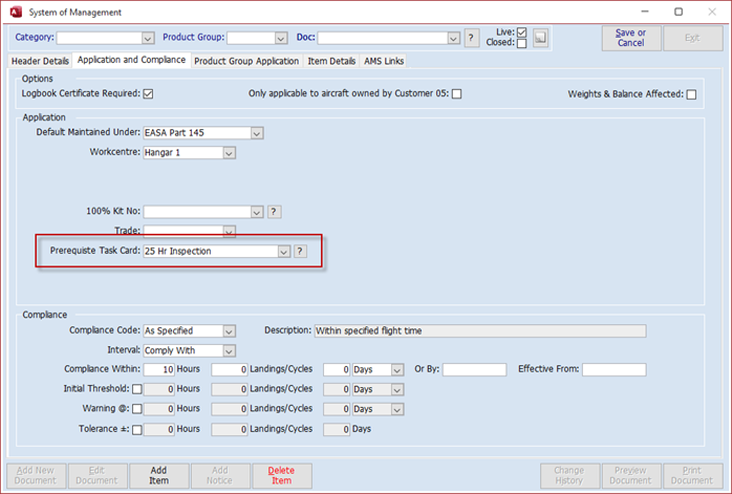Check the Closed checkbox
Image resolution: width=732 pixels, height=494 pixels.
pos(521,44)
